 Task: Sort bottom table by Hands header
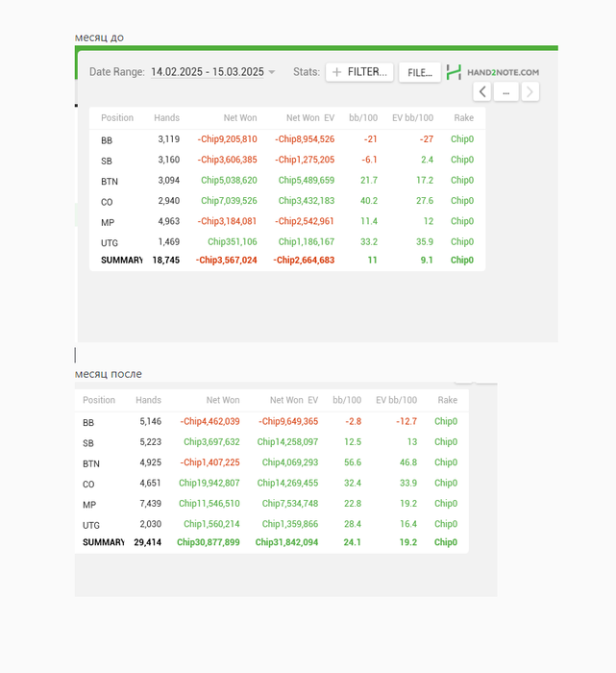point(148,400)
